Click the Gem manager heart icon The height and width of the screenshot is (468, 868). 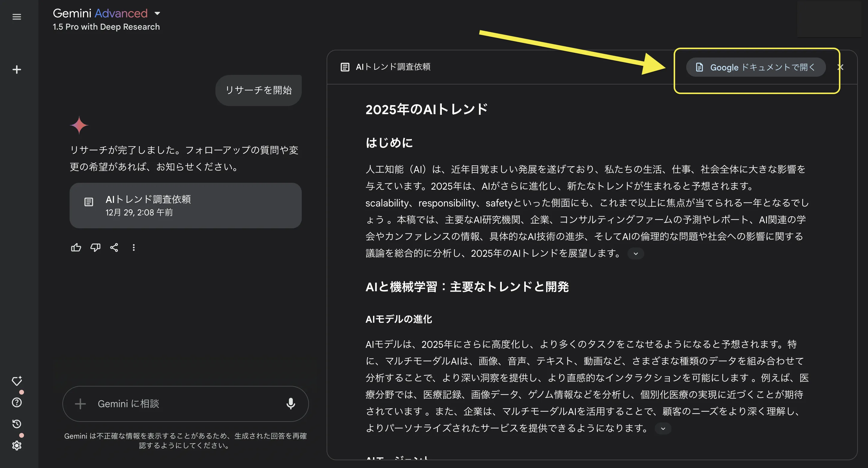[16, 381]
